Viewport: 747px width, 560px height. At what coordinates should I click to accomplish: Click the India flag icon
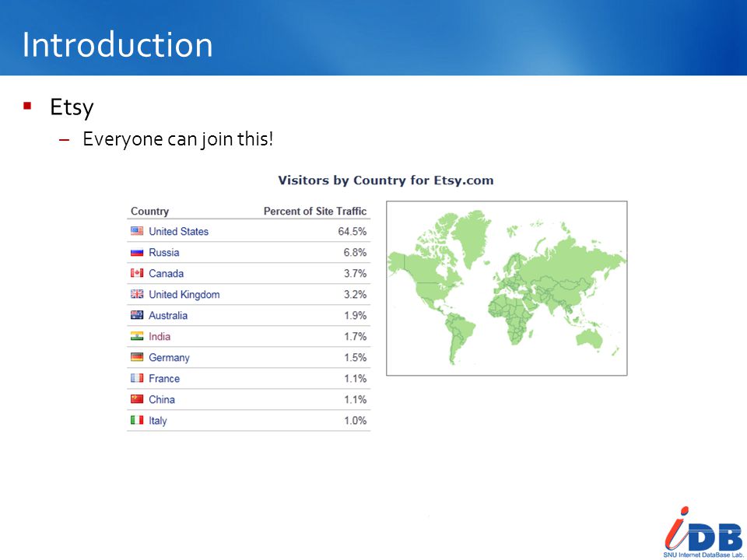[x=137, y=336]
